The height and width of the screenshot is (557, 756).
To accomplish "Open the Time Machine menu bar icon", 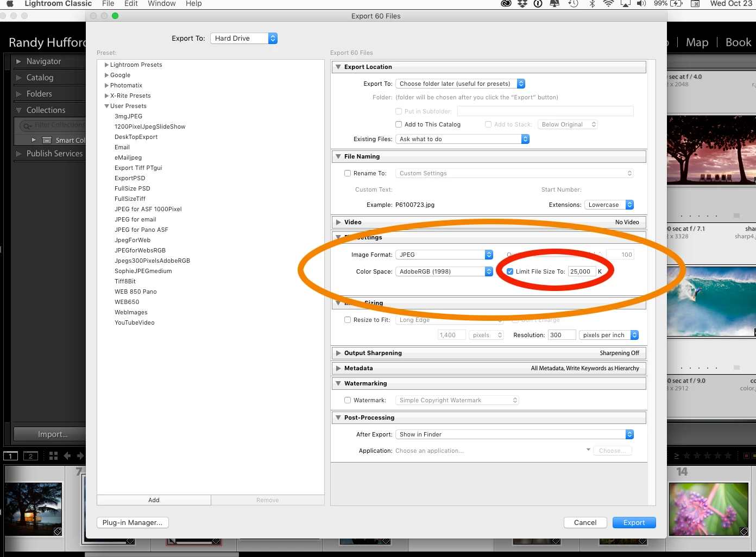I will click(x=573, y=3).
